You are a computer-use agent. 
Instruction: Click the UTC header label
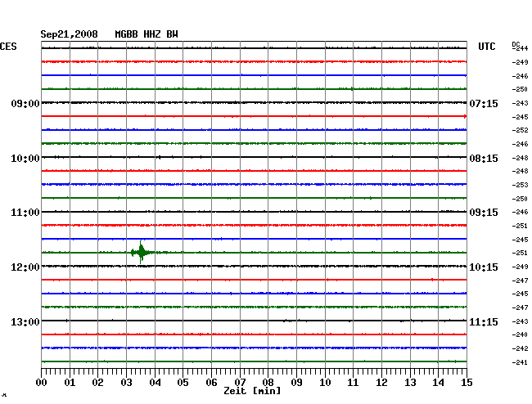[486, 47]
